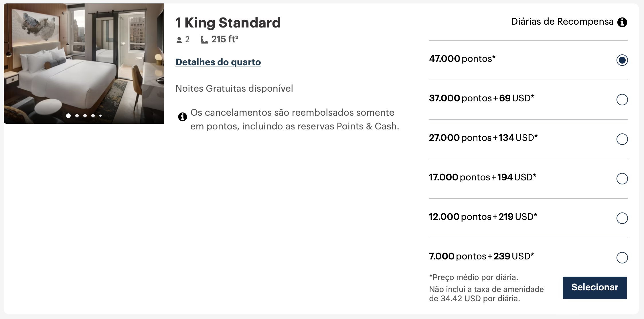Click the Selecionar button
Screen dimensions: 644x319
[x=595, y=288]
